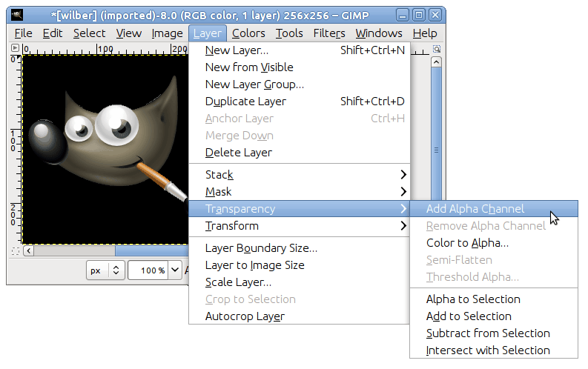Image resolution: width=588 pixels, height=369 pixels.
Task: Click the vertical scrollbar thumb
Action: 436,133
